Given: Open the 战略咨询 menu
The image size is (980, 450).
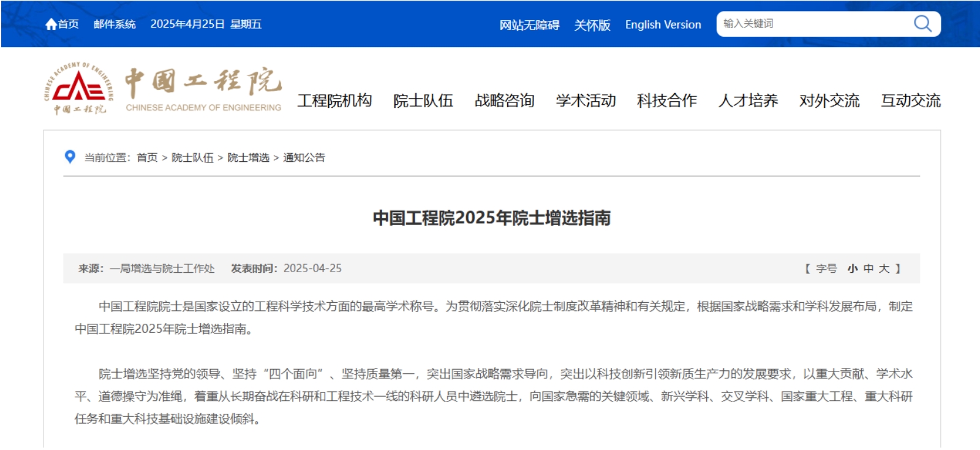Looking at the screenshot, I should click(x=505, y=101).
